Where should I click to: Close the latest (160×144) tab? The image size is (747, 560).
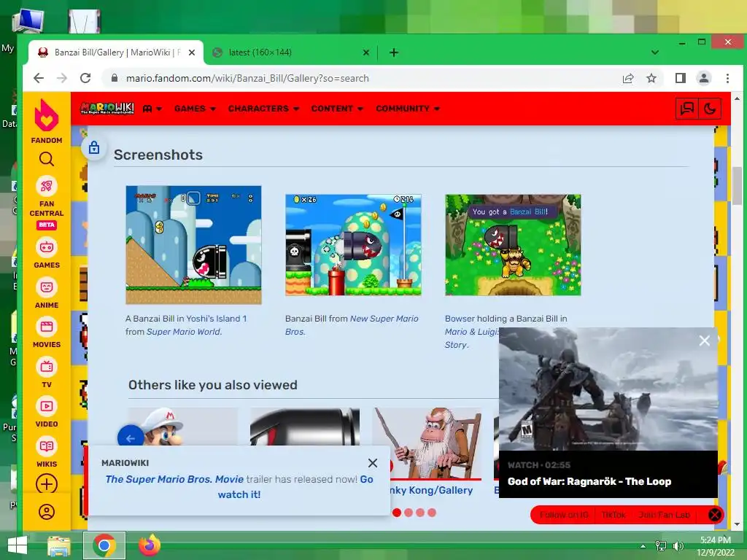click(366, 52)
